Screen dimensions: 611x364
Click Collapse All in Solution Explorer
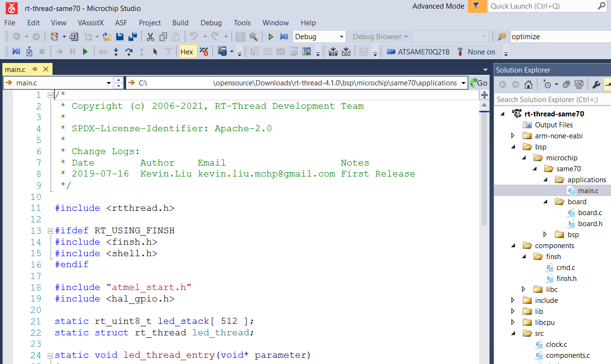566,84
